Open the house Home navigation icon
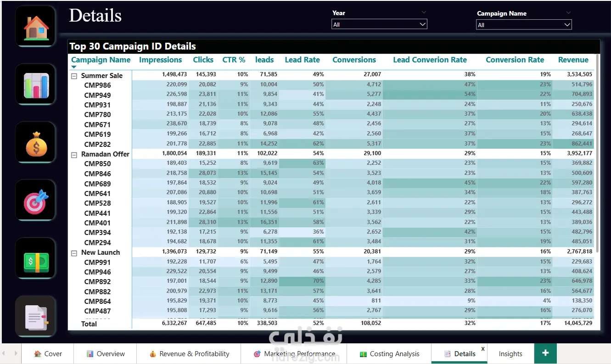Viewport: 611px width, 364px height. [36, 26]
